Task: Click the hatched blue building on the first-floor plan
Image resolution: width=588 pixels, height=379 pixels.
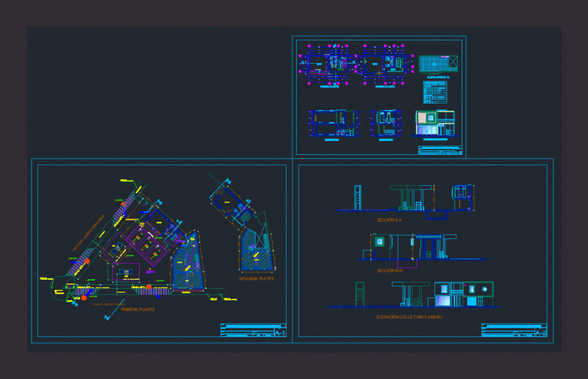Action: pyautogui.click(x=187, y=261)
